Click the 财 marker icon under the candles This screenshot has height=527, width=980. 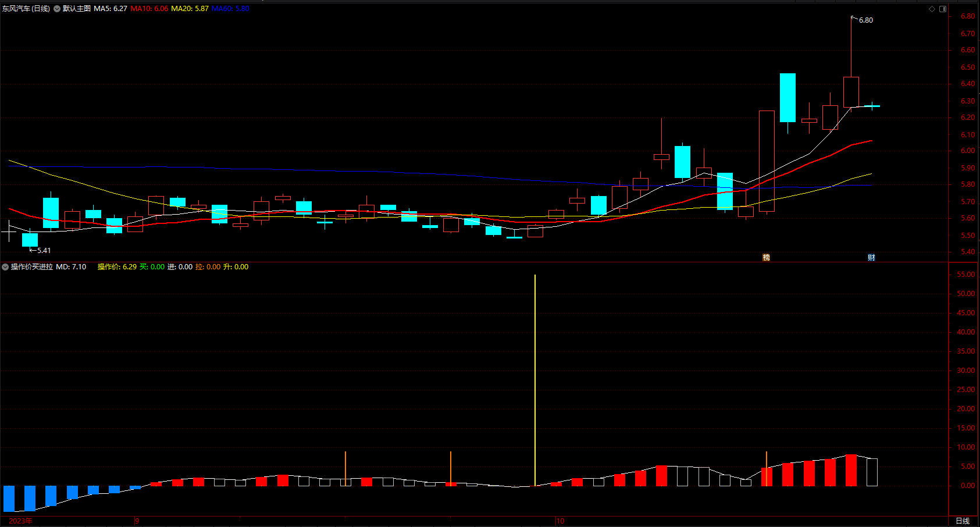pyautogui.click(x=871, y=257)
